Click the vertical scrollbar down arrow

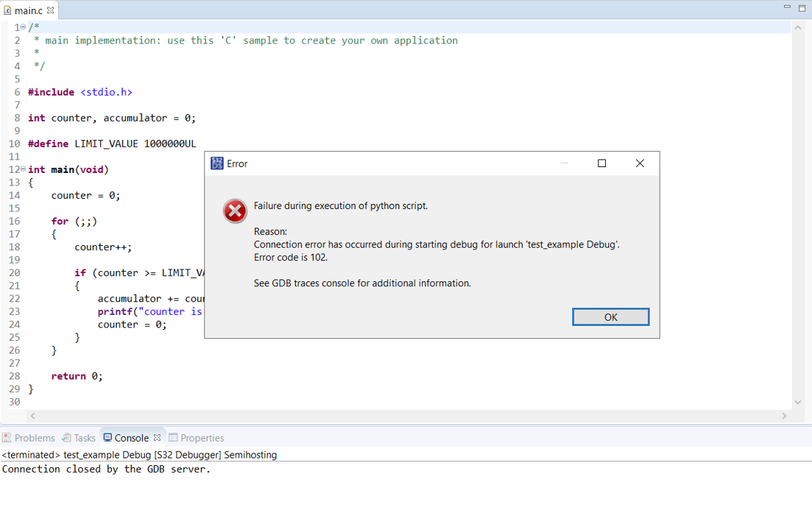coord(797,401)
